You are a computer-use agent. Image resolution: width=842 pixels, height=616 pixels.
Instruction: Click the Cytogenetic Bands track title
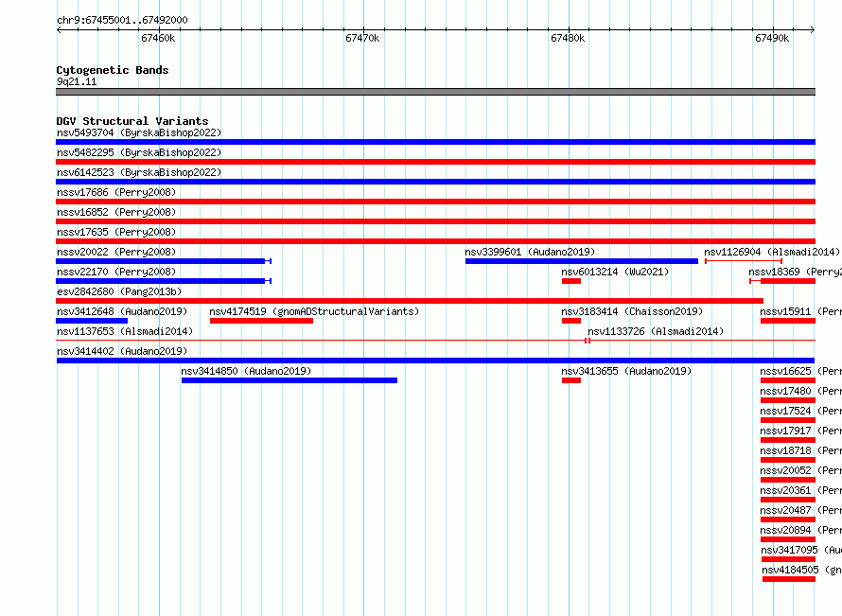(x=113, y=70)
